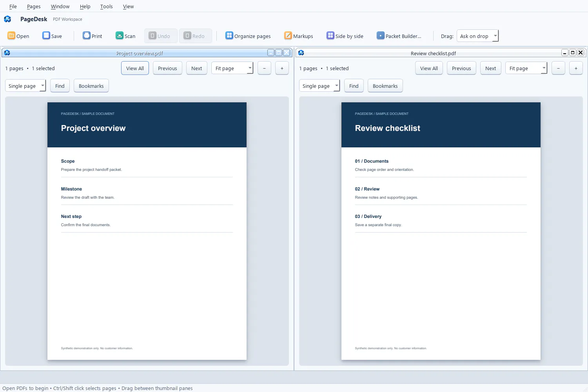This screenshot has height=392, width=588.
Task: Open the Window menu
Action: pyautogui.click(x=60, y=6)
